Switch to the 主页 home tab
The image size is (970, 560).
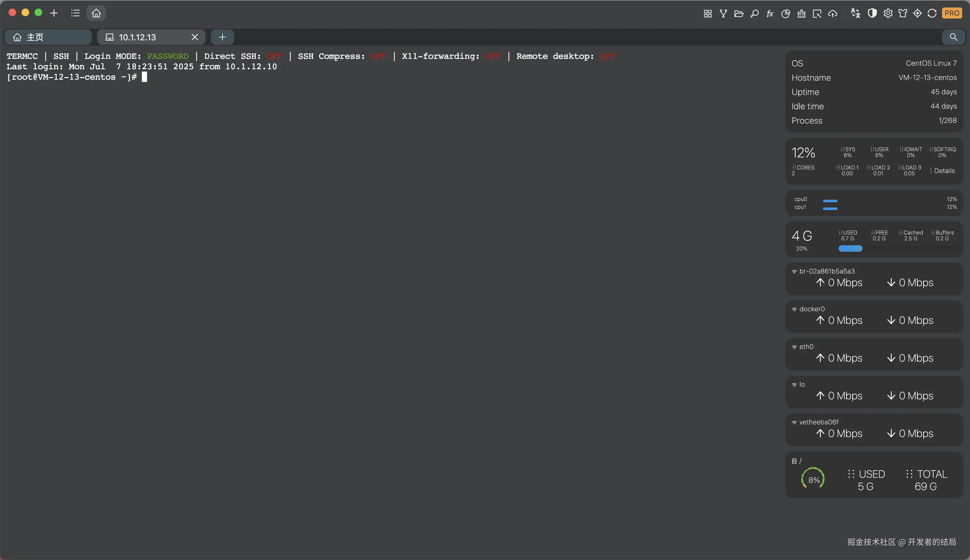click(48, 37)
